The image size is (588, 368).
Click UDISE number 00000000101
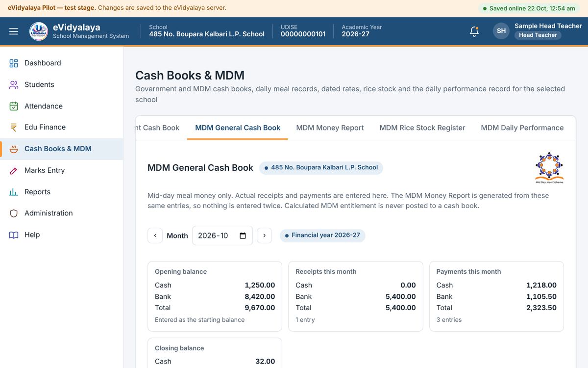coord(303,34)
